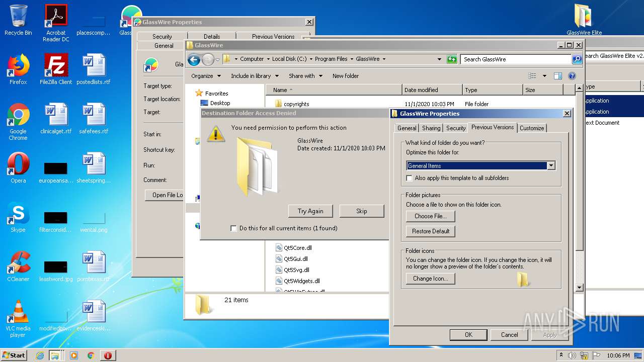Select leastword.jpg file on desktop
The image size is (644, 362).
point(56,270)
